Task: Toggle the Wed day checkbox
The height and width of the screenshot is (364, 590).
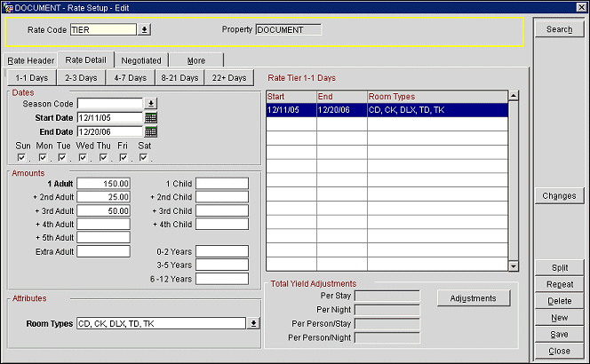Action: [84, 158]
